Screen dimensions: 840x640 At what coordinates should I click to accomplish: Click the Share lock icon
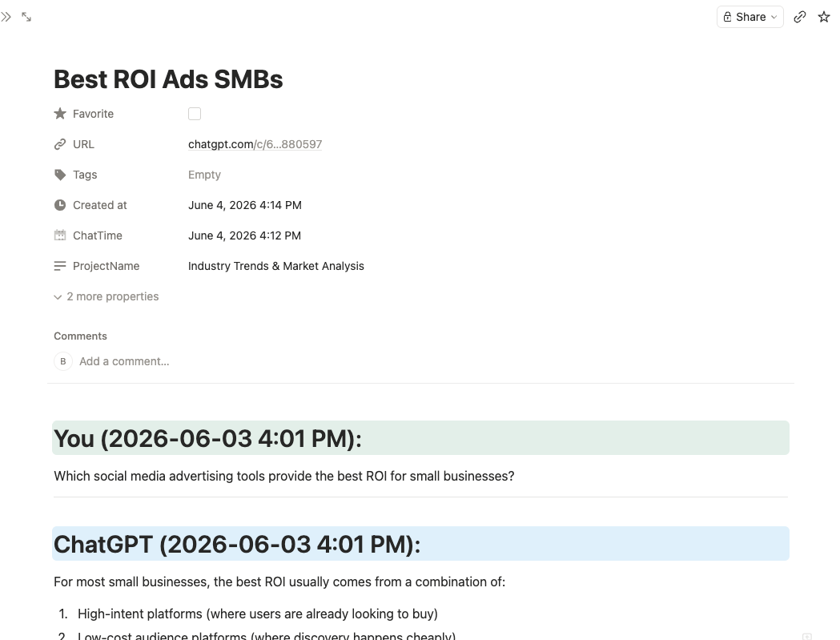(x=728, y=17)
